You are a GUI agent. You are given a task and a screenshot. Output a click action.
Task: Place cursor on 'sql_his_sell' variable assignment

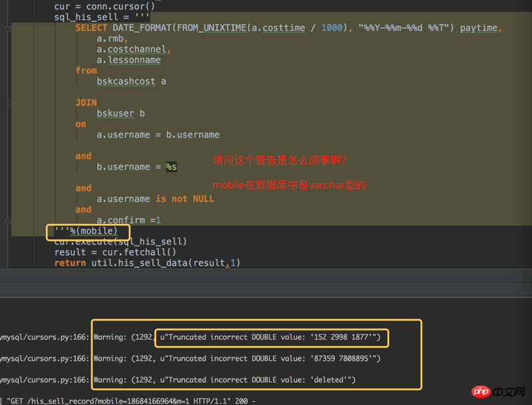[x=86, y=17]
